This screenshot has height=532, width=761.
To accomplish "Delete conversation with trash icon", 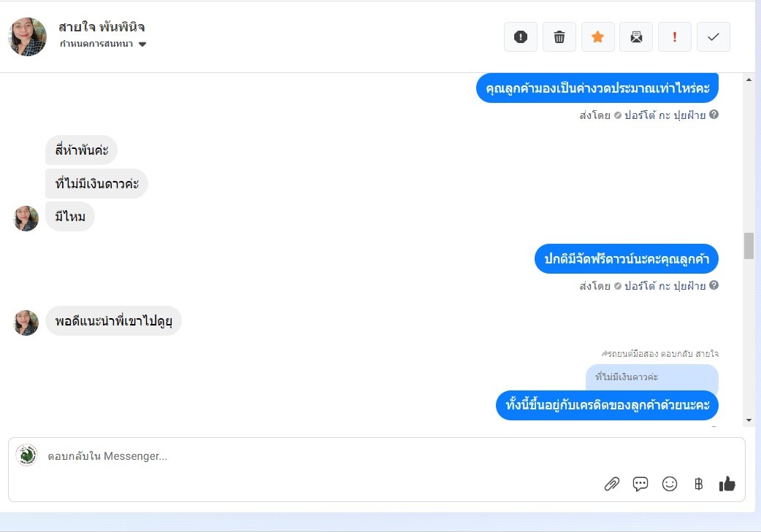I will pos(559,37).
